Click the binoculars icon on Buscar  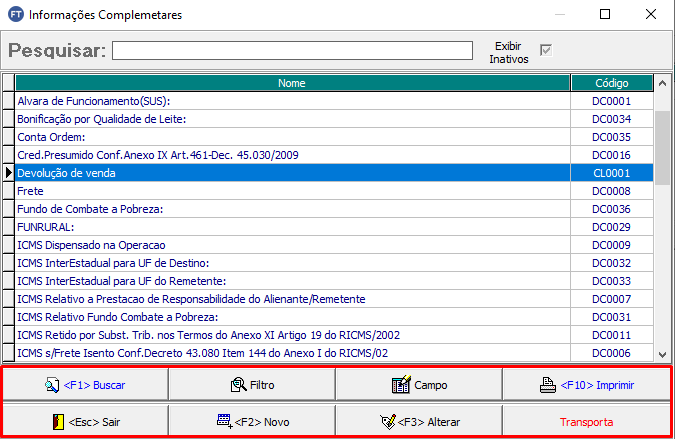click(52, 385)
